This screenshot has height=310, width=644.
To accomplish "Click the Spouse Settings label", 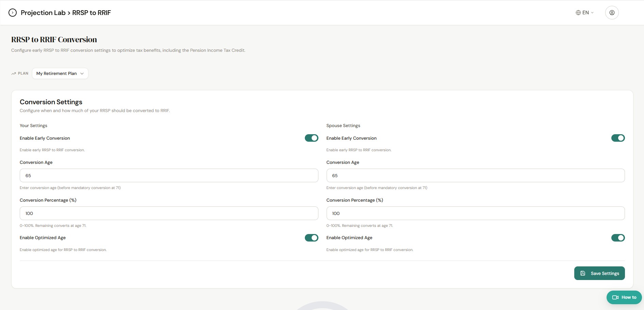I will [343, 126].
